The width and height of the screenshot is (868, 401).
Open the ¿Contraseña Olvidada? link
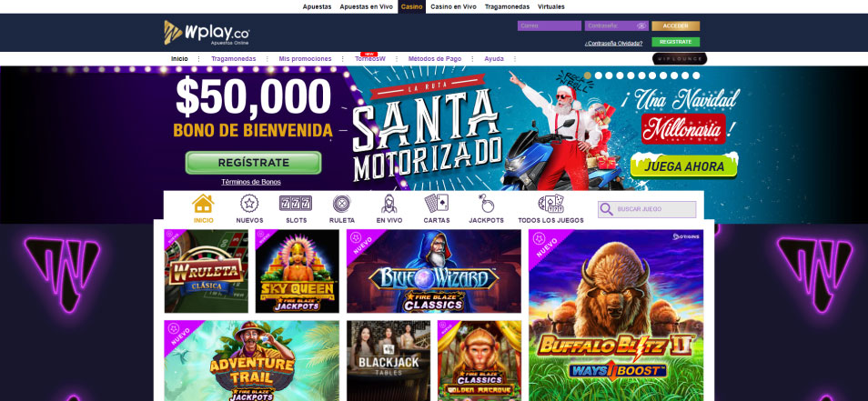pyautogui.click(x=613, y=43)
